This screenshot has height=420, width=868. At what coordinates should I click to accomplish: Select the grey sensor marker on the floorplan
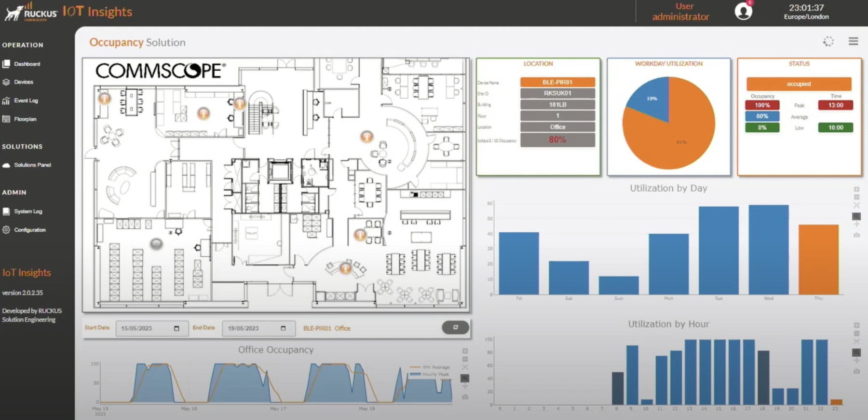[x=156, y=244]
